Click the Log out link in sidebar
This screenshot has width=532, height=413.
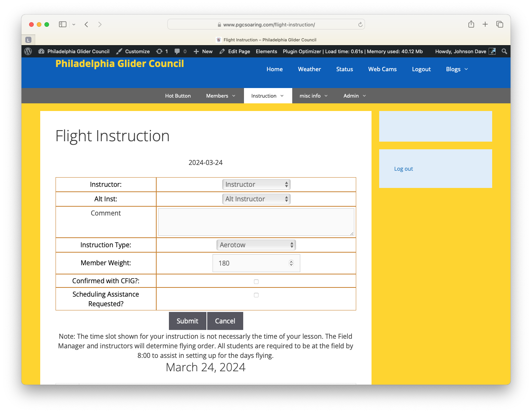(x=403, y=169)
